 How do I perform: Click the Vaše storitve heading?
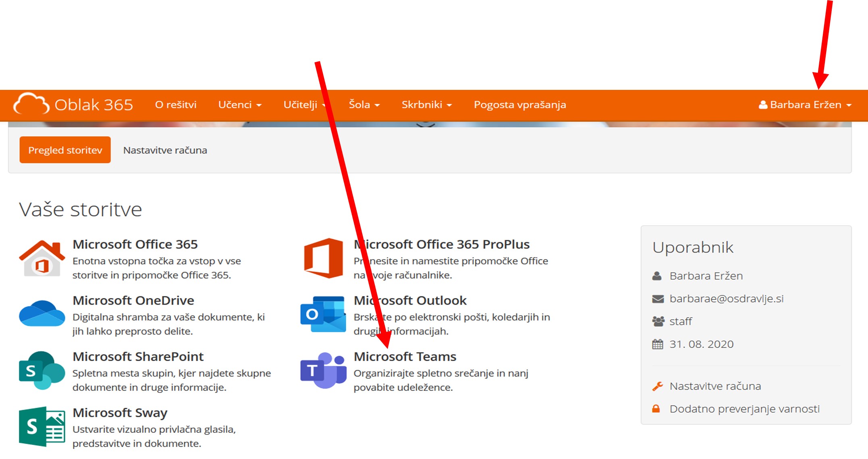coord(81,210)
